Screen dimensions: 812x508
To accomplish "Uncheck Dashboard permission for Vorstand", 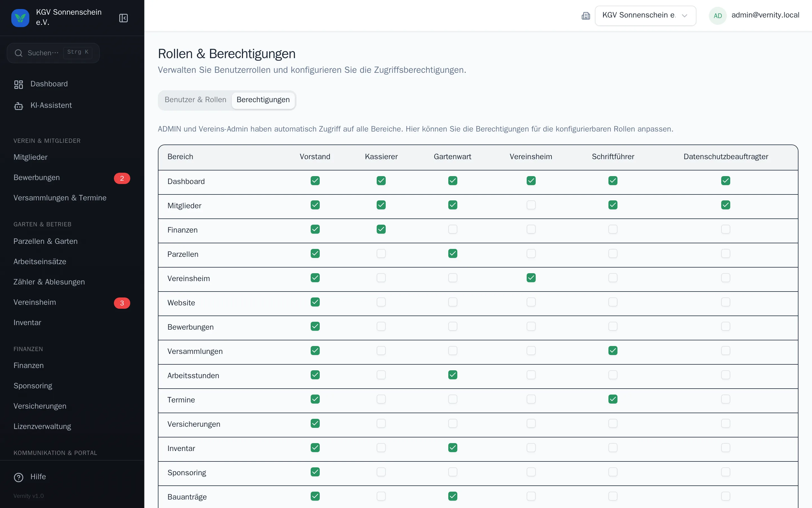I will tap(315, 181).
